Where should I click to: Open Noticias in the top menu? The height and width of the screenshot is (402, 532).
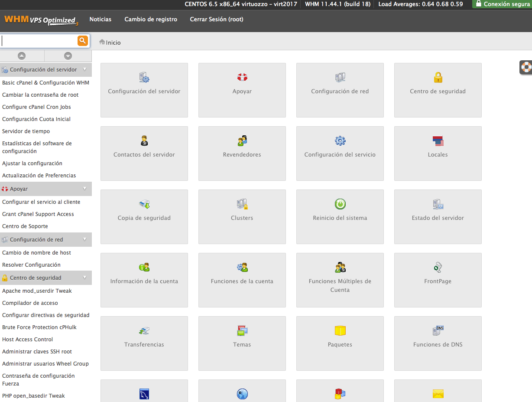[100, 20]
